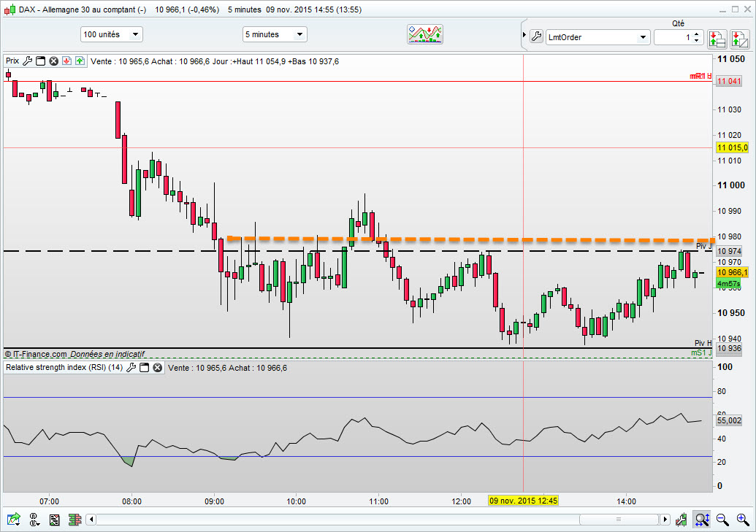Toggle the auto-zoom magnifier with arrows
This screenshot has width=756, height=532.
(x=701, y=519)
